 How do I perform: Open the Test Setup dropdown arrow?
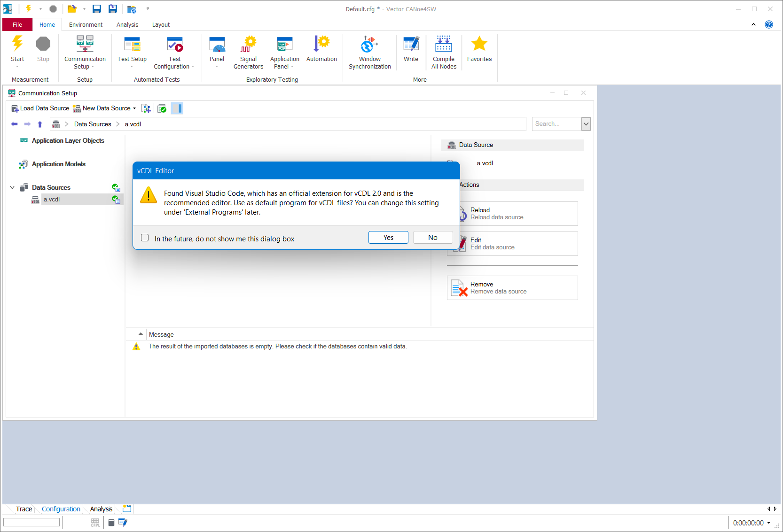coord(132,67)
